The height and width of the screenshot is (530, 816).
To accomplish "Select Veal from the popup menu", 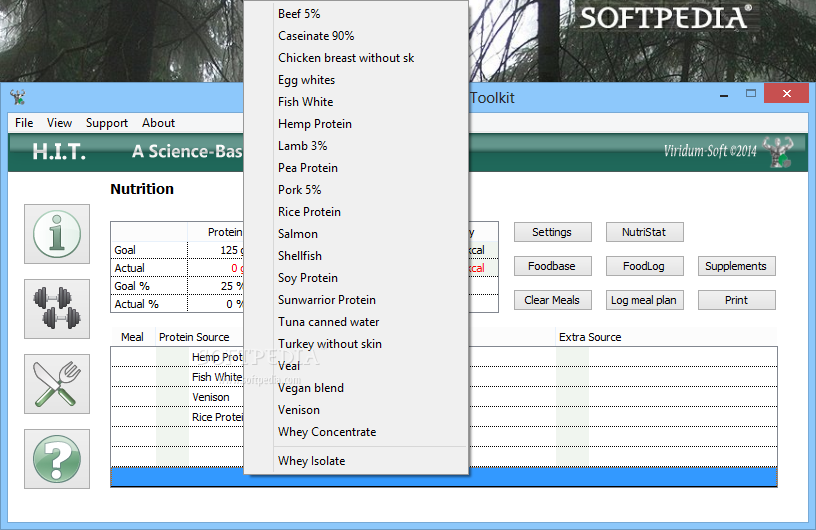I will 356,366.
